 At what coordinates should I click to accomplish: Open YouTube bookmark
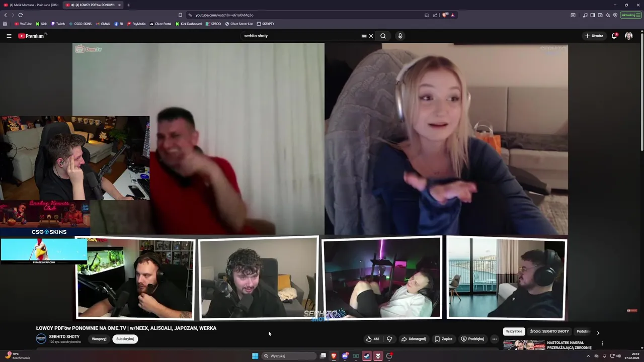(23, 24)
